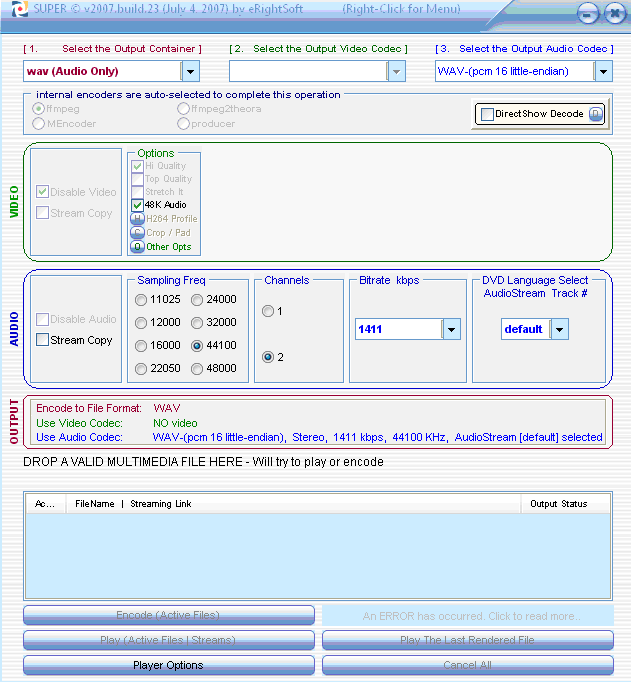Click the SUPER app logo icon
Screen dimensions: 631x682
19,9
